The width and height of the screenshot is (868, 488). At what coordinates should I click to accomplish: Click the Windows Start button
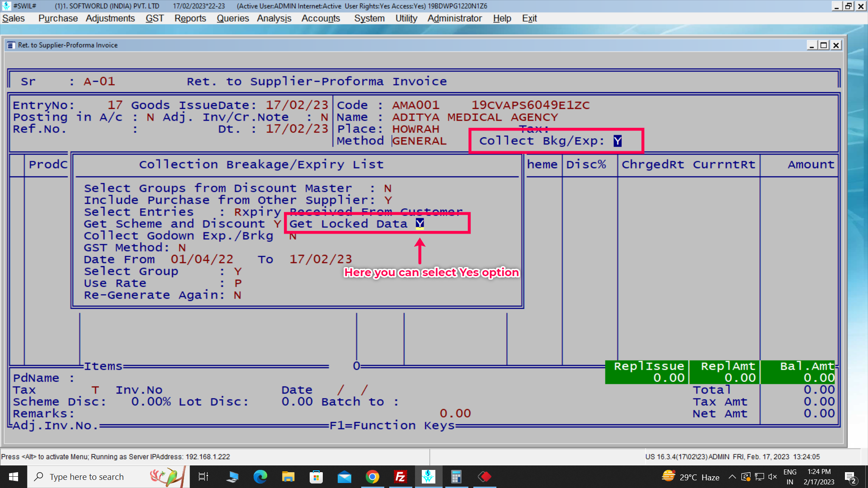click(14, 477)
